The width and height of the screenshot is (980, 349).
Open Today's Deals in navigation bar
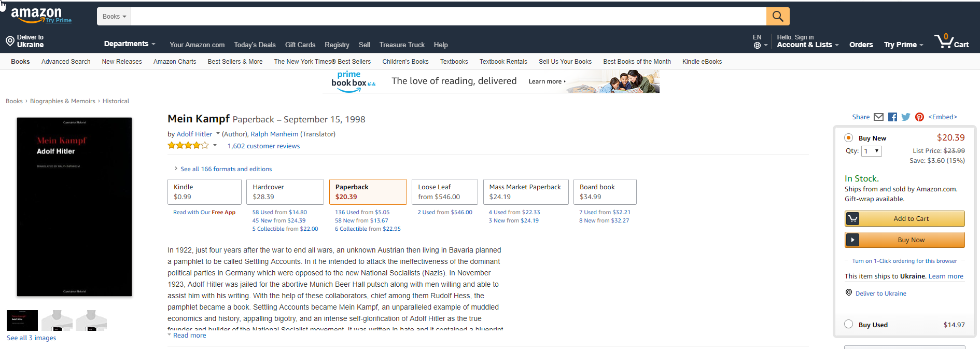tap(255, 45)
